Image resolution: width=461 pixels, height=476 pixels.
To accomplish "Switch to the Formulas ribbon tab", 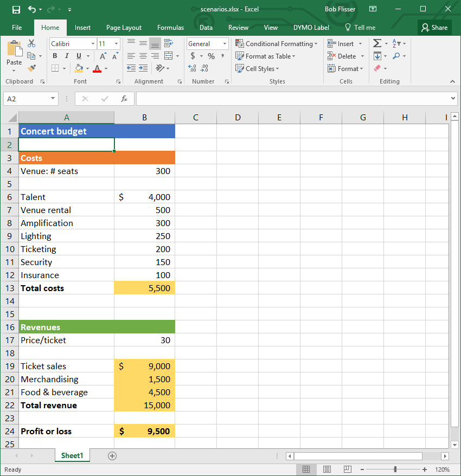I will 170,28.
